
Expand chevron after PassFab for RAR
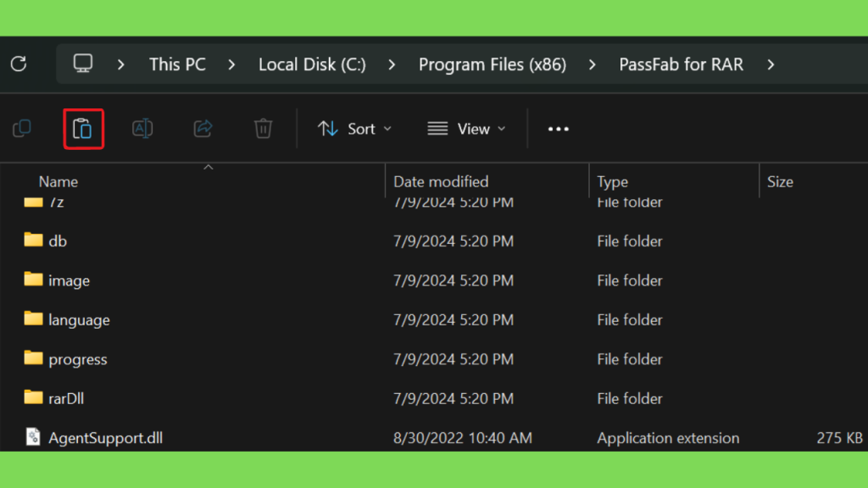[x=771, y=64]
